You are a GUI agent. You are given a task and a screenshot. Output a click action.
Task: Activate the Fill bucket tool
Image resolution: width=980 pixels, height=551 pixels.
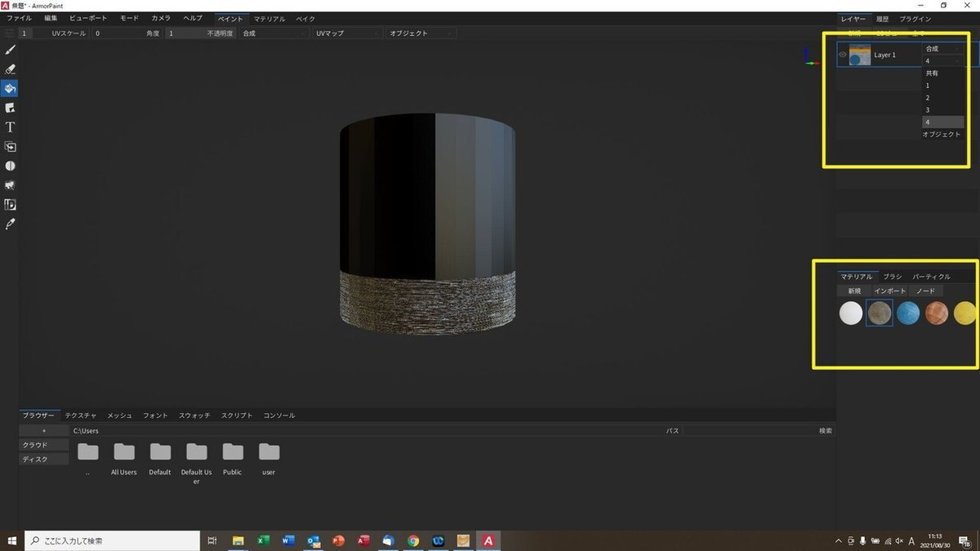(x=11, y=88)
